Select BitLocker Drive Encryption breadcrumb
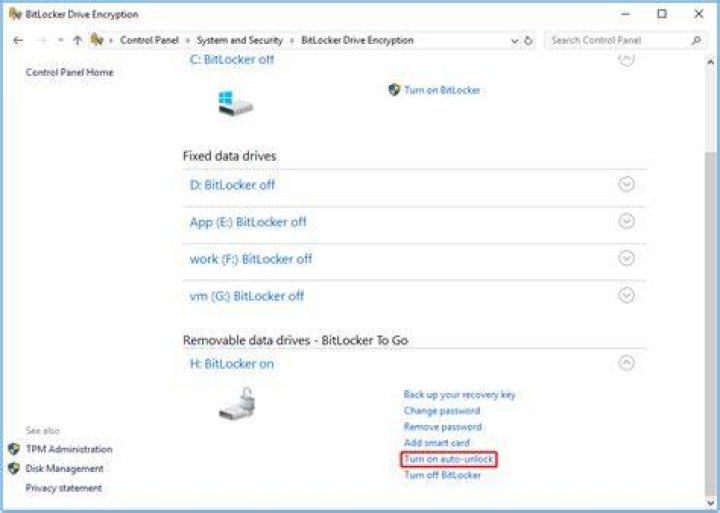 point(357,40)
